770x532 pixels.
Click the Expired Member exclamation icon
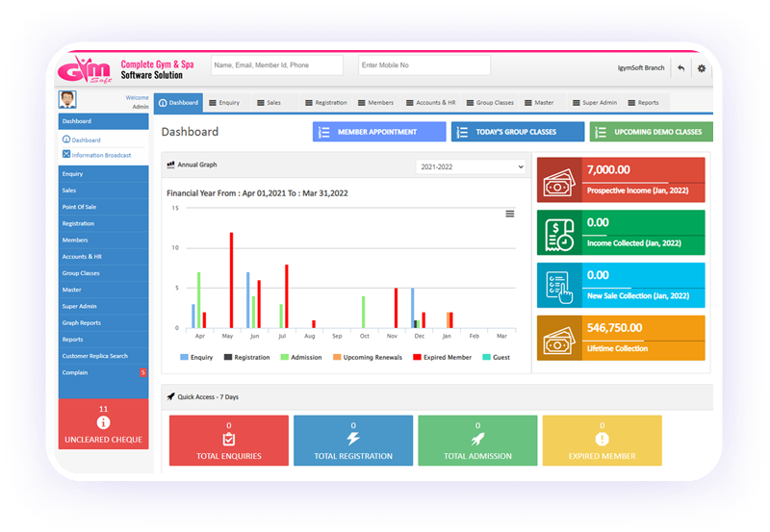(x=603, y=439)
